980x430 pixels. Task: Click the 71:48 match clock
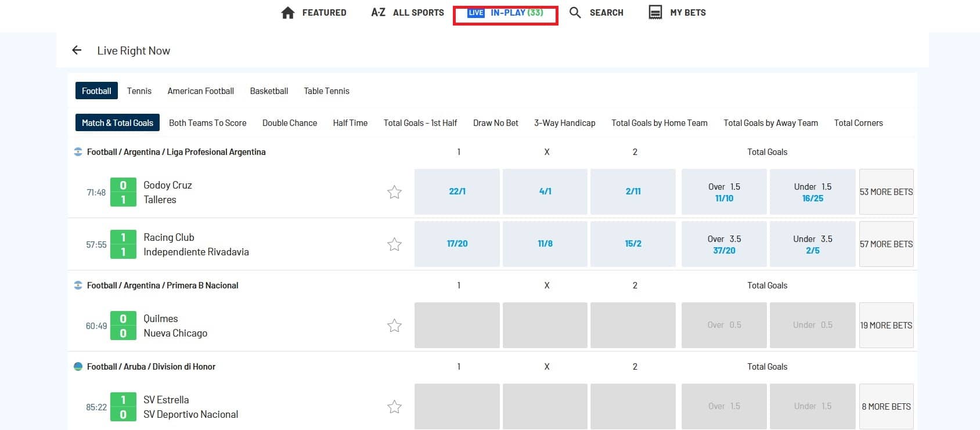coord(96,193)
